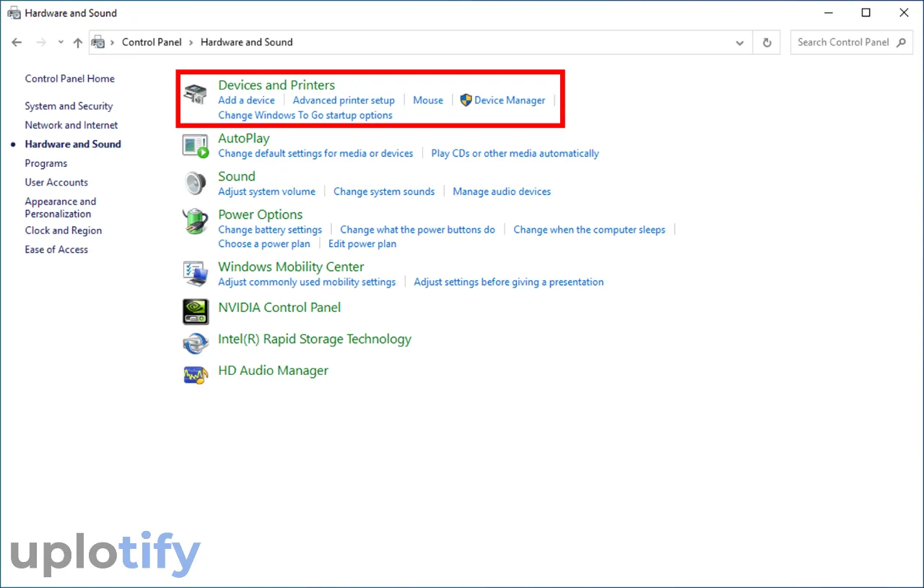924x588 pixels.
Task: Click Edit power plan
Action: tap(362, 244)
